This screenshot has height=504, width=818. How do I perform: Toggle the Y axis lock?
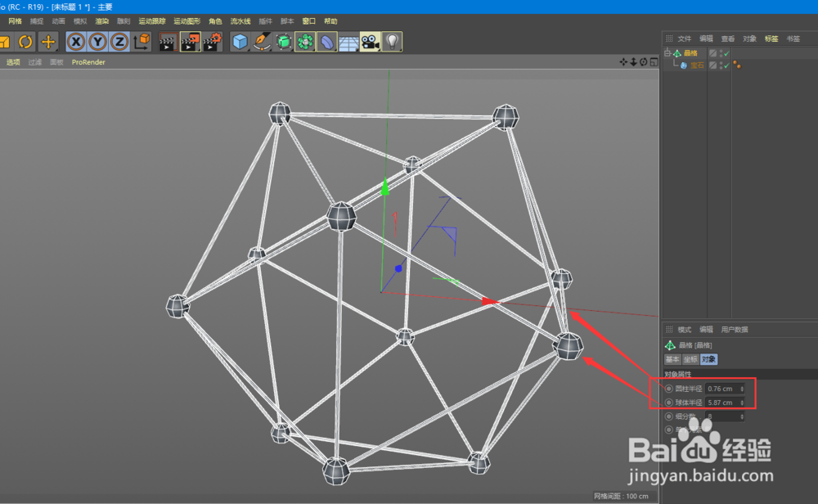click(97, 42)
